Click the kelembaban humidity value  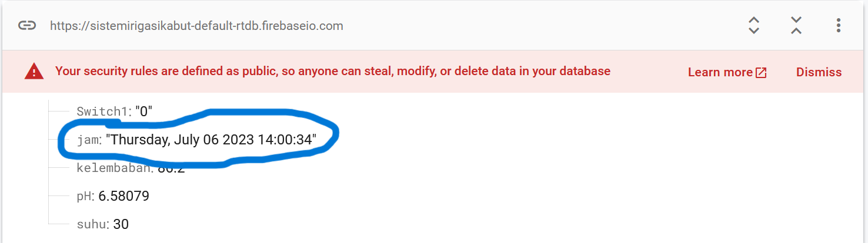[171, 169]
